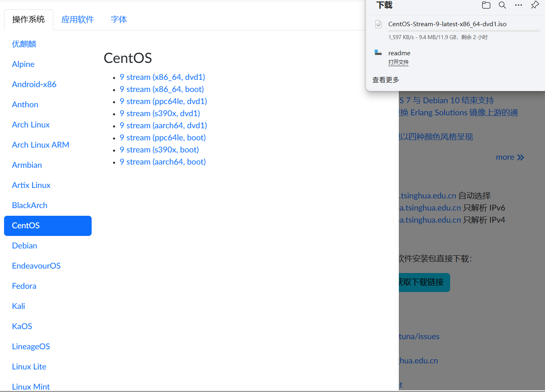Switch to the 字体 tab
This screenshot has width=545, height=392.
click(119, 19)
